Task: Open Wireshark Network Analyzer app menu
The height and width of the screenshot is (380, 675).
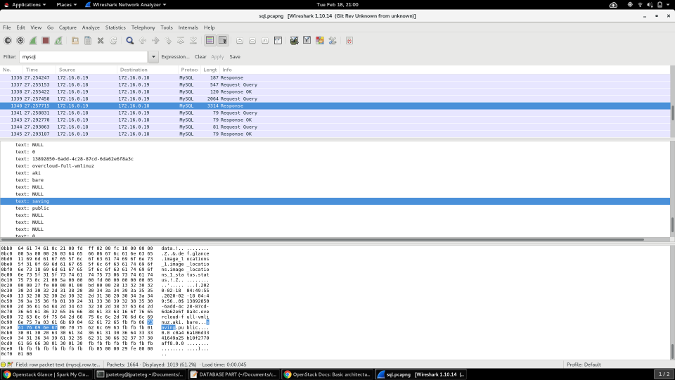Action: click(x=125, y=5)
